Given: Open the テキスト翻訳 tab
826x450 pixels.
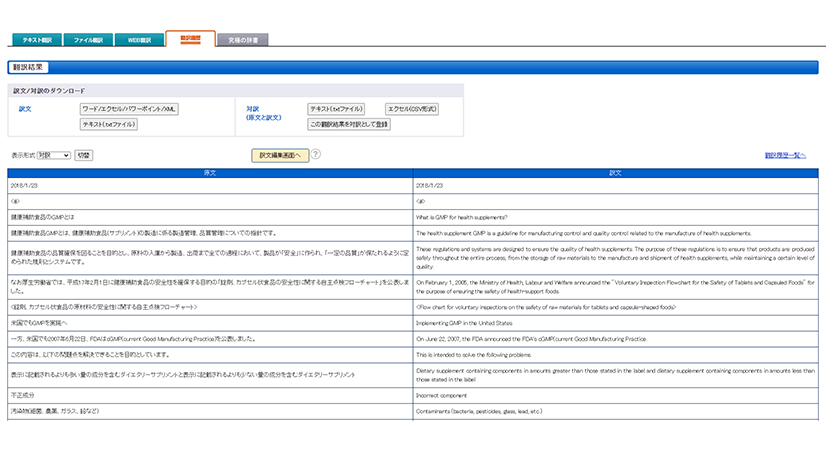Looking at the screenshot, I should click(36, 40).
